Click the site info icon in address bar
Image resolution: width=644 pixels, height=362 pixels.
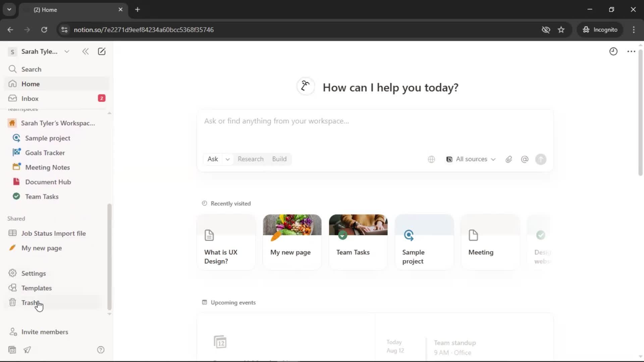[64, 29]
